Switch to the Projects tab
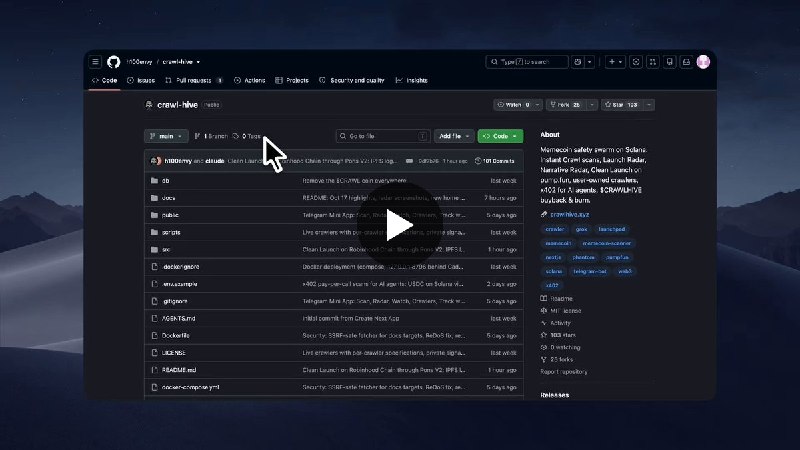 [x=292, y=80]
